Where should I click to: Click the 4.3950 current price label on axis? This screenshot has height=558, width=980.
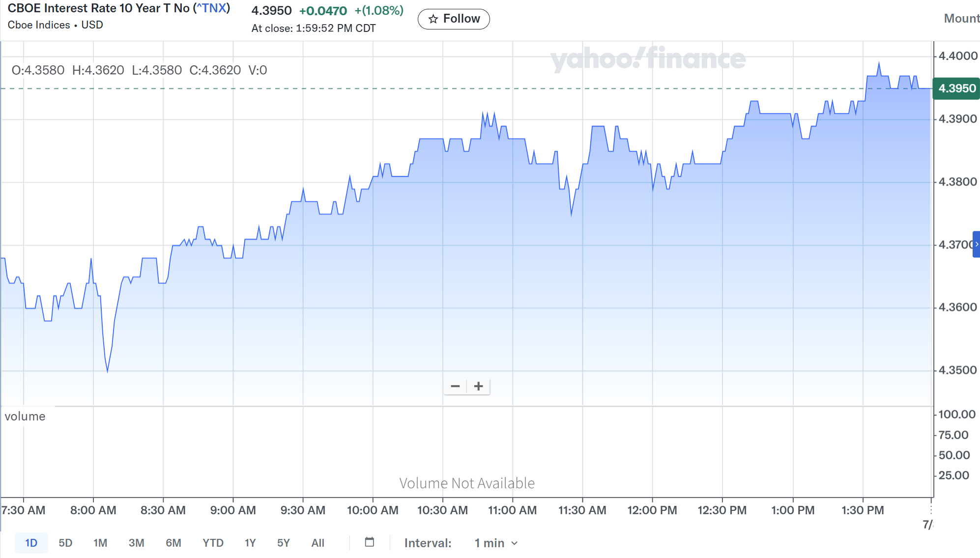tap(956, 88)
